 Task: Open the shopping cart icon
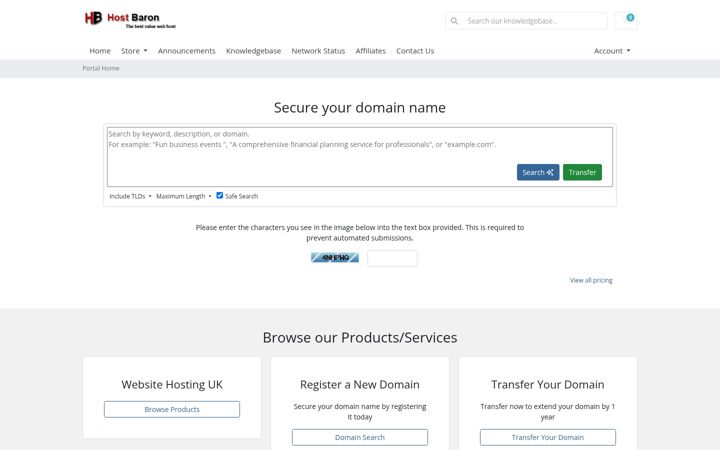(626, 20)
